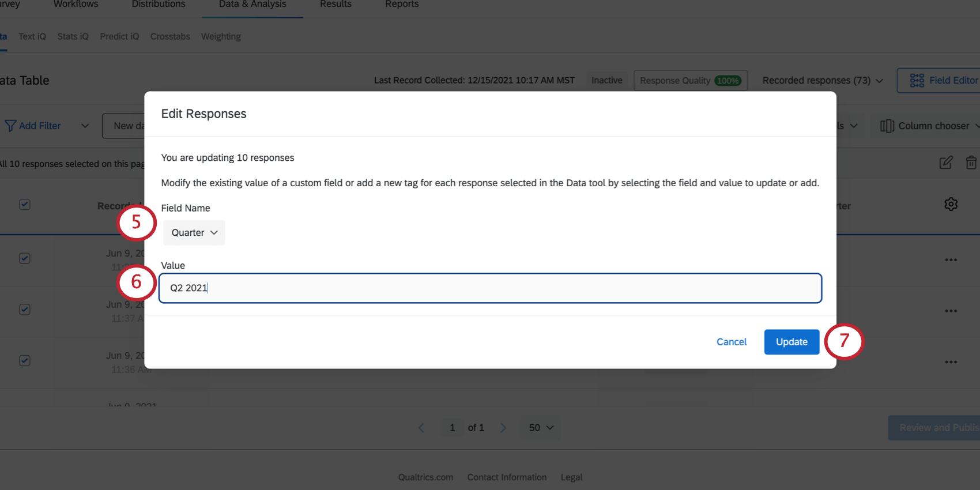Image resolution: width=980 pixels, height=490 pixels.
Task: Click the Update button
Action: coord(791,341)
